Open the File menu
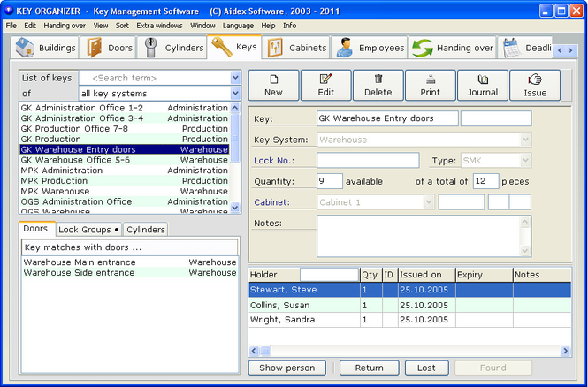Viewport: 588px width, 387px height. click(11, 26)
